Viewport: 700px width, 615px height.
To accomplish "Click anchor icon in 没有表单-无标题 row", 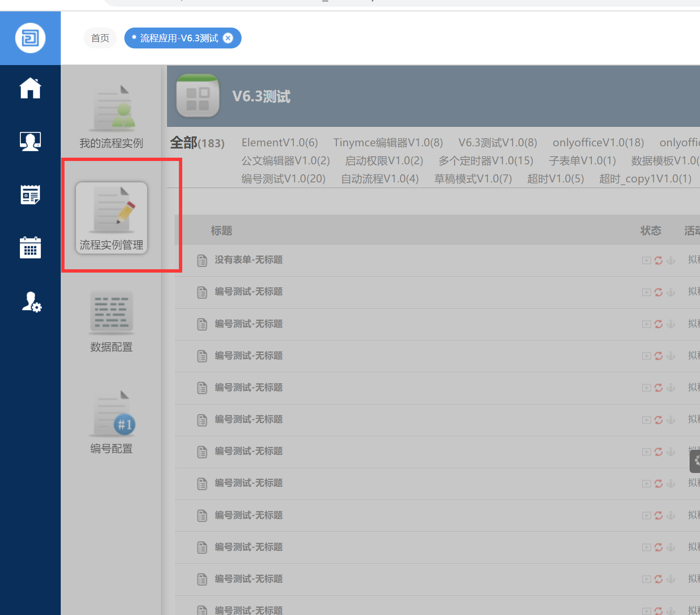I will [671, 260].
